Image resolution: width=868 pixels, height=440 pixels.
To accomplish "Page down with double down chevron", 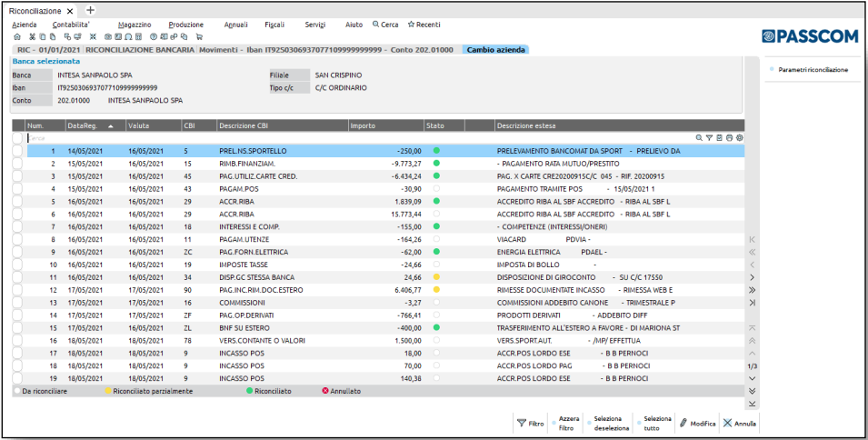I will pyautogui.click(x=752, y=391).
